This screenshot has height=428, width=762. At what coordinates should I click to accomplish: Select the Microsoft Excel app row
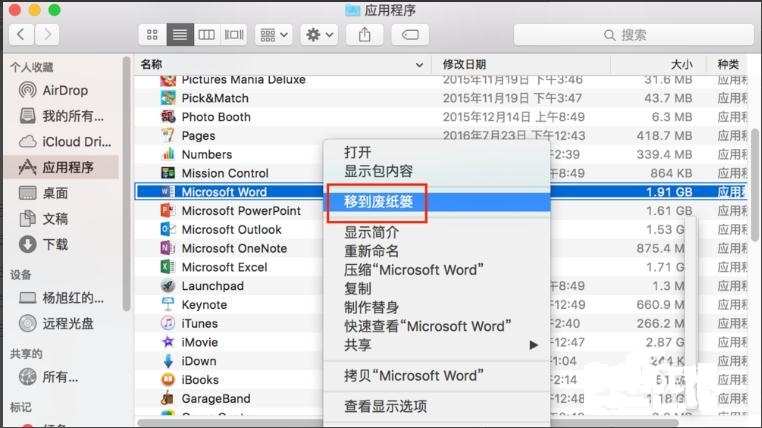228,267
